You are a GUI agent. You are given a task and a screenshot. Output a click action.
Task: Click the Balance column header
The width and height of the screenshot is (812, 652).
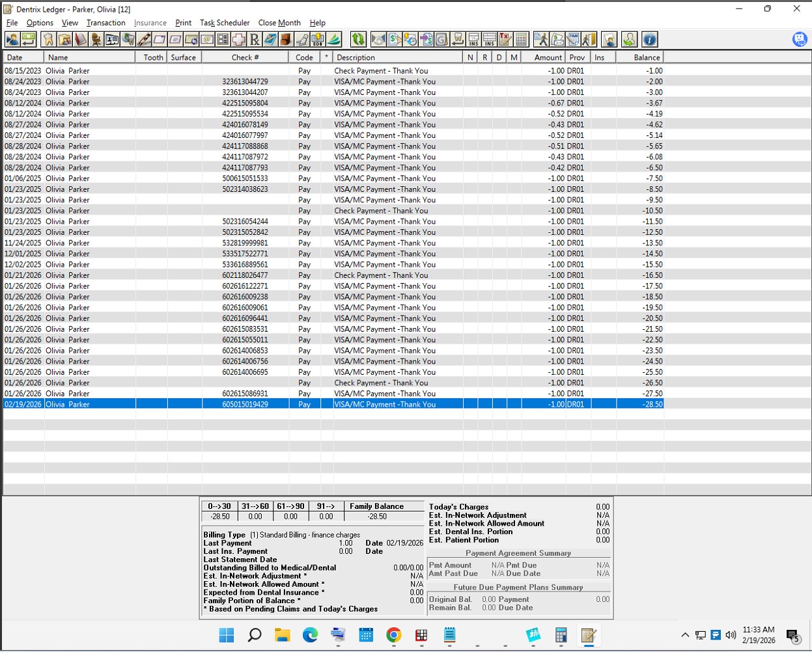(640, 57)
